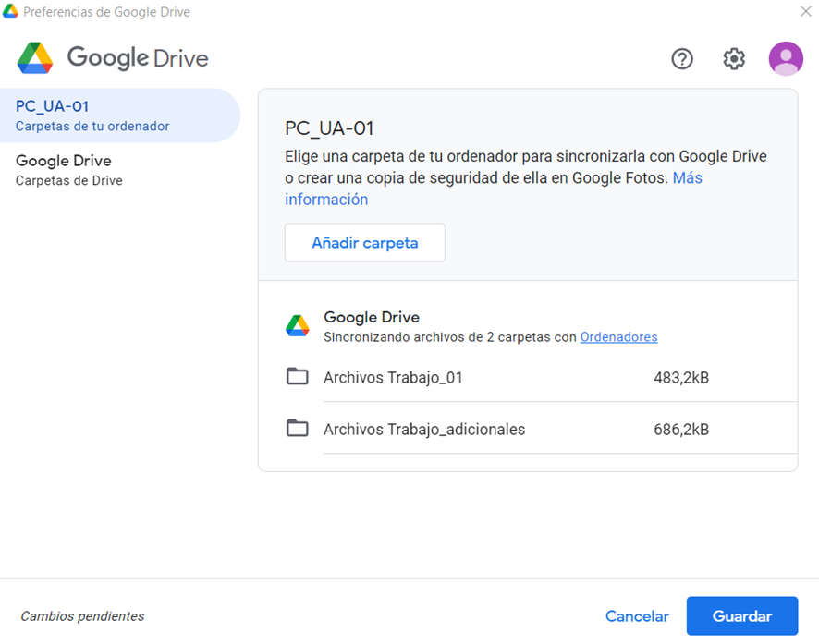Click Drive icon next to sync status
This screenshot has height=644, width=819.
coord(297,326)
